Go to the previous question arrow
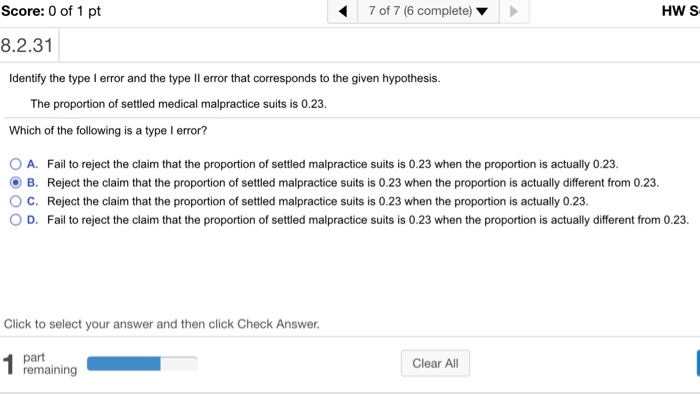 coord(342,11)
